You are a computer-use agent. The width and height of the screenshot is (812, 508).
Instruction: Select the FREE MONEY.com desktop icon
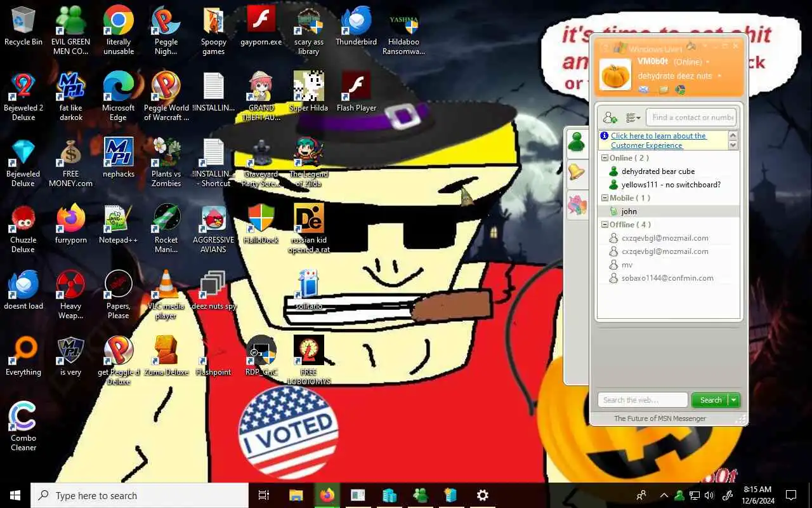tap(71, 162)
